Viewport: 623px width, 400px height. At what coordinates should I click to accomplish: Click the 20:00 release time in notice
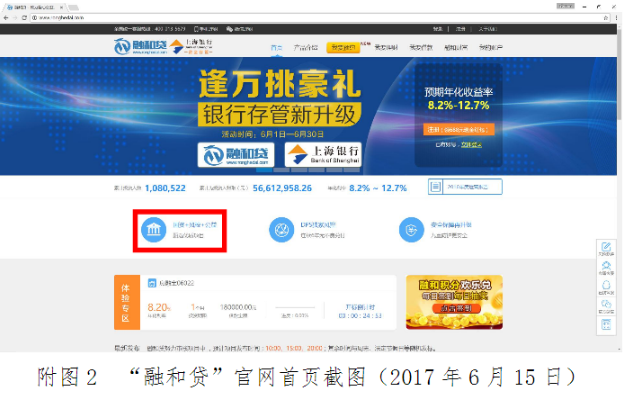click(315, 348)
